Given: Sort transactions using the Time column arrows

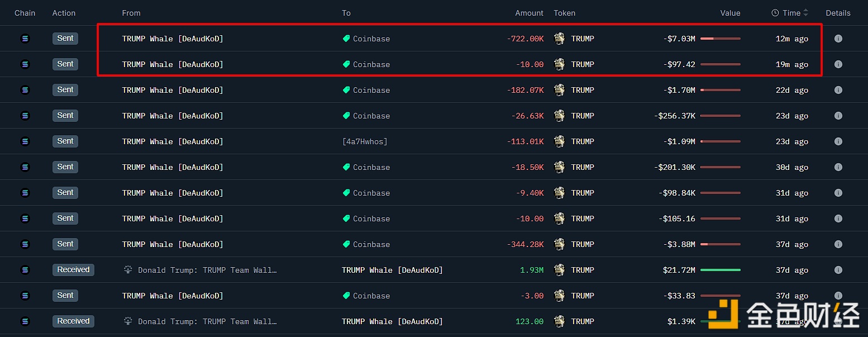Looking at the screenshot, I should (x=805, y=13).
